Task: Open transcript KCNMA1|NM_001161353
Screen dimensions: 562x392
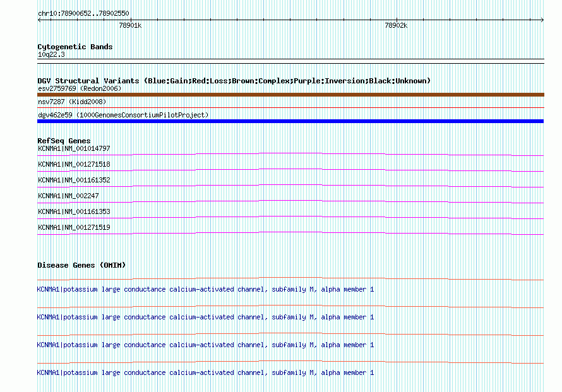Action: click(74, 211)
